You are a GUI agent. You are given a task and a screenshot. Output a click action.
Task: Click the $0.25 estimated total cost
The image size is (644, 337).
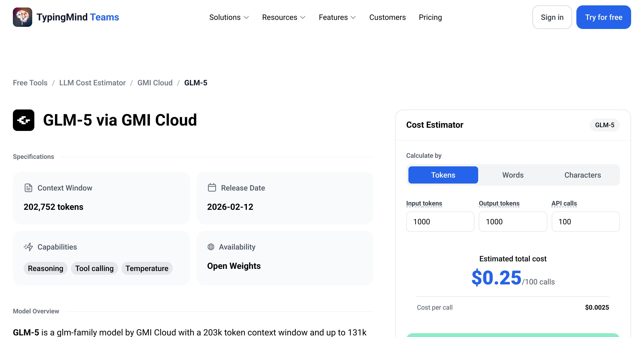(x=496, y=278)
